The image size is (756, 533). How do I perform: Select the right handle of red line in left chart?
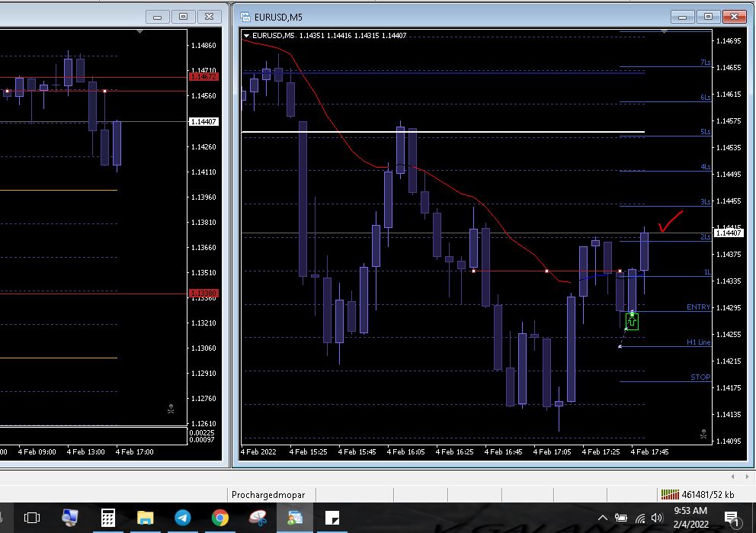104,91
